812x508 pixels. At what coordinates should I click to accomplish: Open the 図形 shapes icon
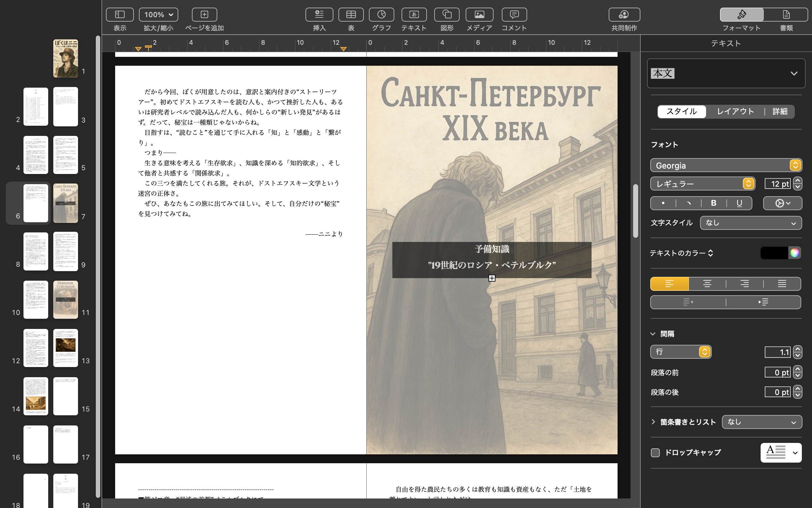(447, 15)
